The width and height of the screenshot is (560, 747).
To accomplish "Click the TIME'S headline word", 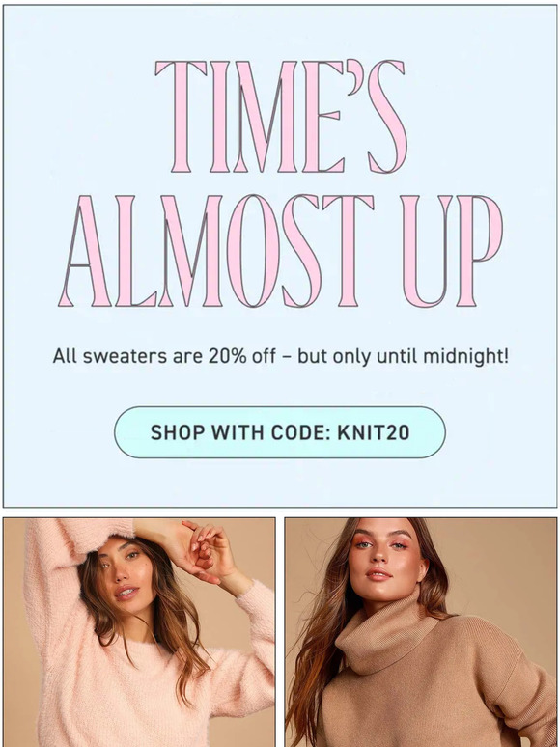I will tap(281, 116).
